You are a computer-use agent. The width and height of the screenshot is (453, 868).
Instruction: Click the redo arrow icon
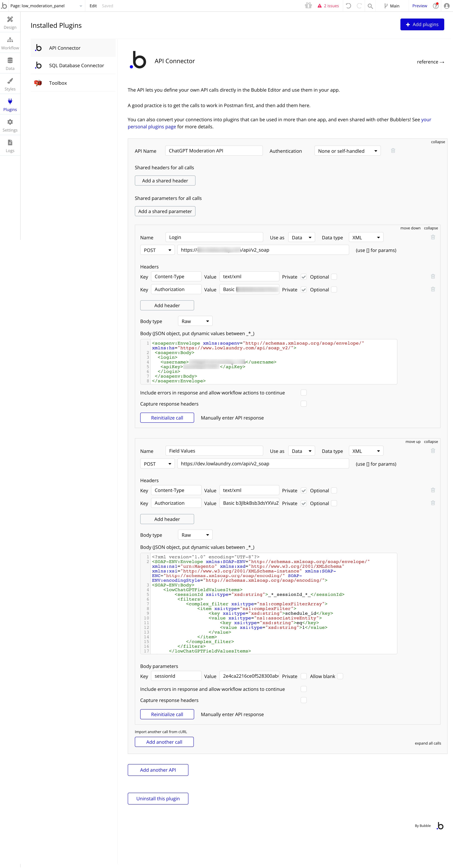click(x=359, y=6)
